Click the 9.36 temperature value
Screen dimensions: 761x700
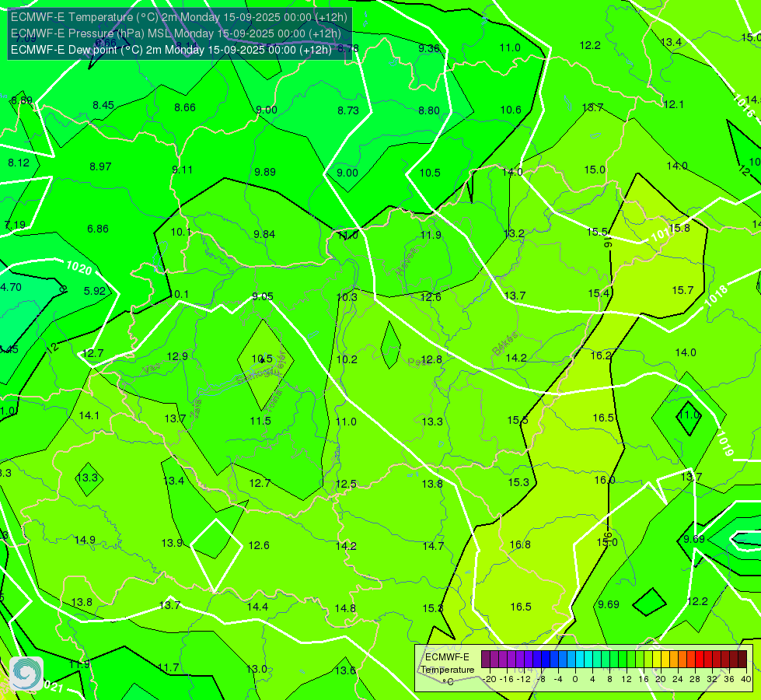coord(429,48)
